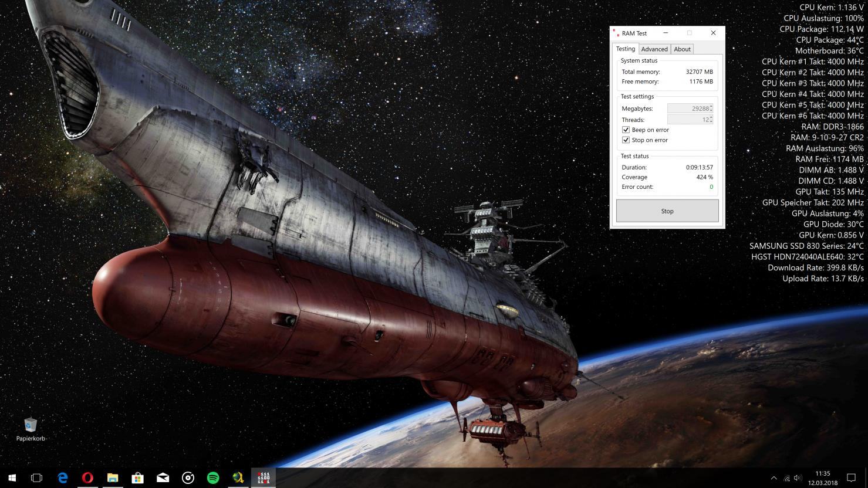Screen dimensions: 868x488
Task: Click RAM Test title bar icon
Action: tap(616, 33)
